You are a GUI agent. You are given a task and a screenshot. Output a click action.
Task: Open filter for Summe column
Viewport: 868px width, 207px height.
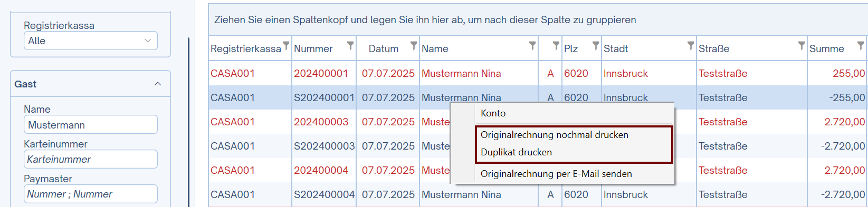pyautogui.click(x=861, y=46)
